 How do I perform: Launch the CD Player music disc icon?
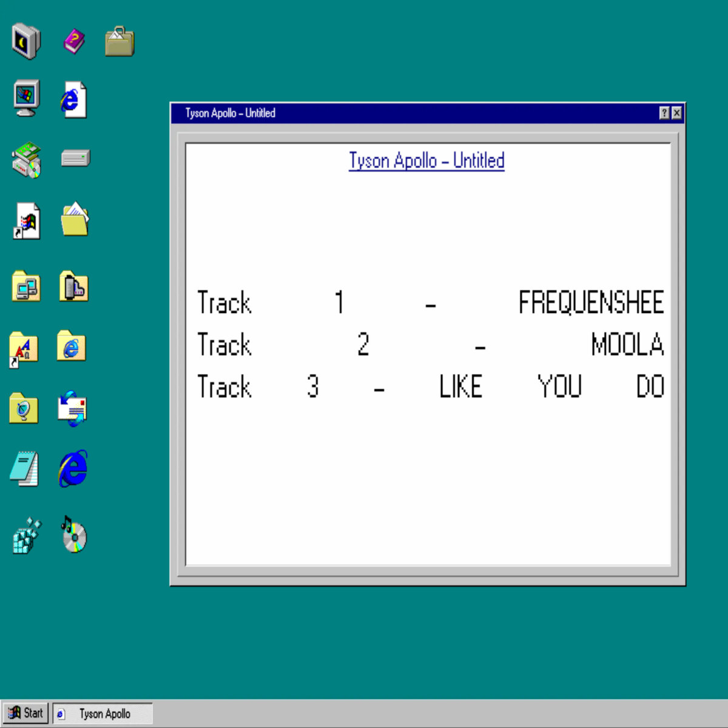click(x=74, y=535)
